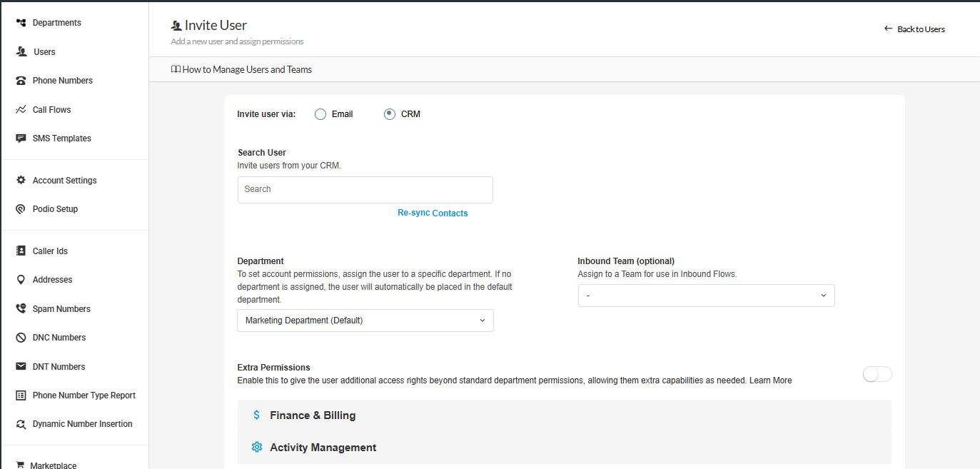Enable the Extra Permissions toggle
This screenshot has height=469, width=980.
877,374
